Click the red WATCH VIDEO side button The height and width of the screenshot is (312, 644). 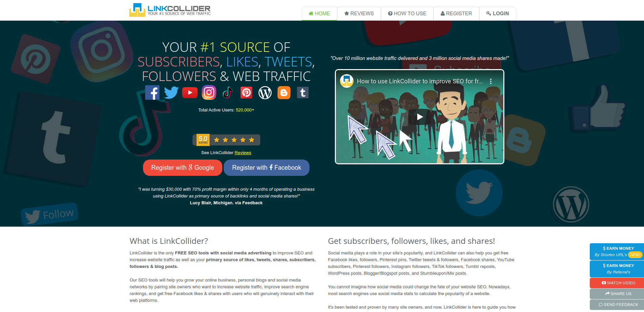(617, 283)
